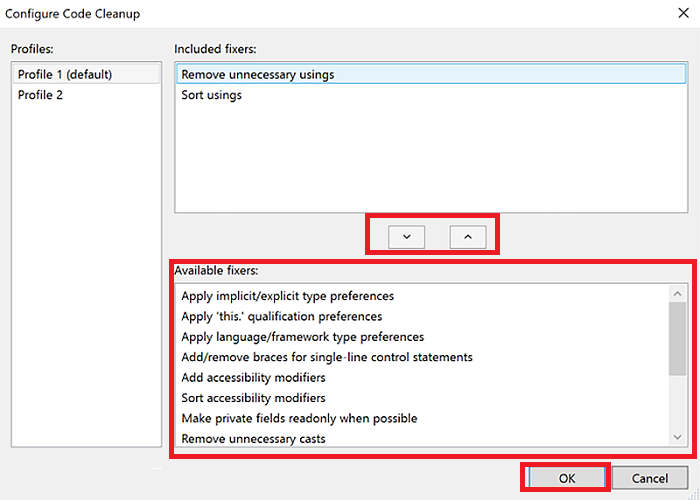This screenshot has width=700, height=500.
Task: Close the Configure Code Cleanup dialog
Action: click(x=683, y=13)
